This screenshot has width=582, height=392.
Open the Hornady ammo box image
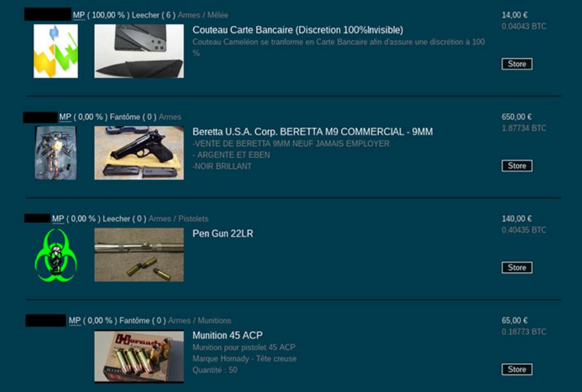[x=139, y=356]
